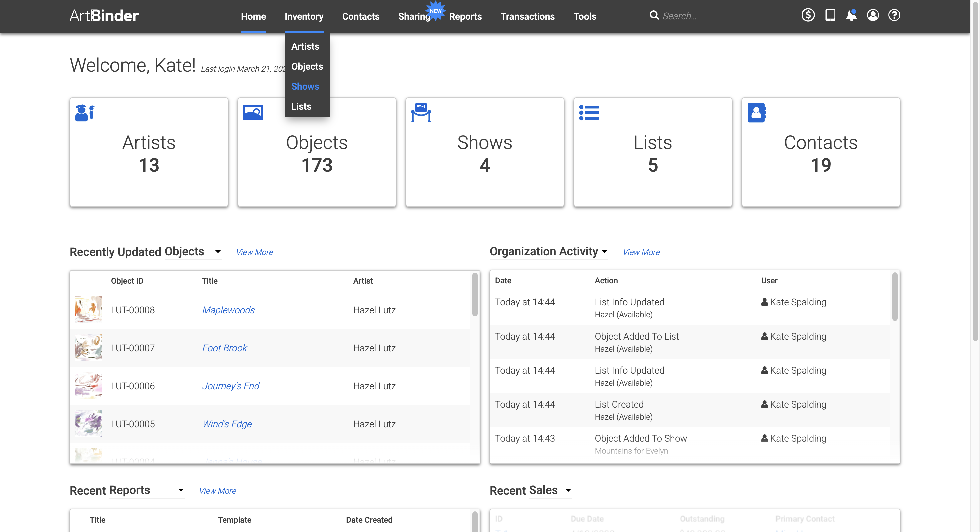Click user icon beside Kate Spalding List Created

[764, 404]
